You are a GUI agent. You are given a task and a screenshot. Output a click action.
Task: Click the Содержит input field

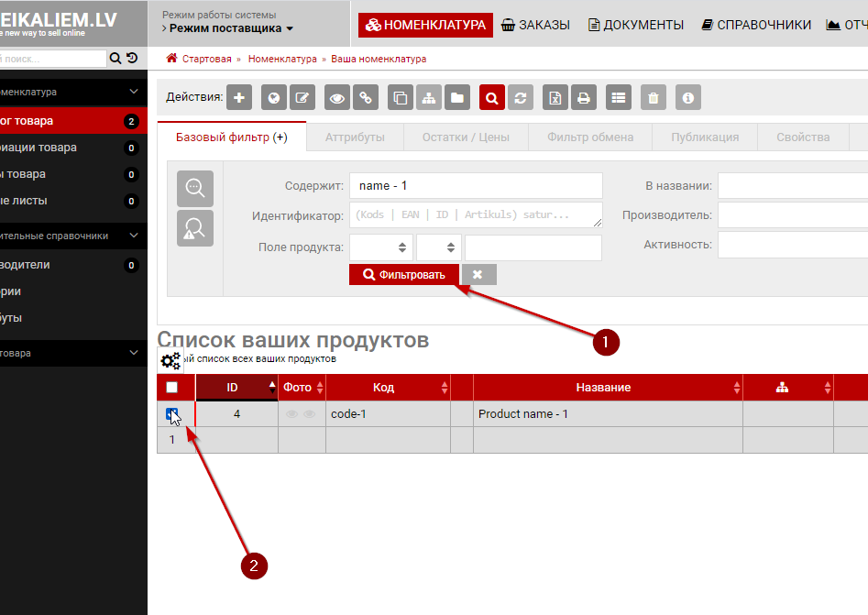point(475,185)
